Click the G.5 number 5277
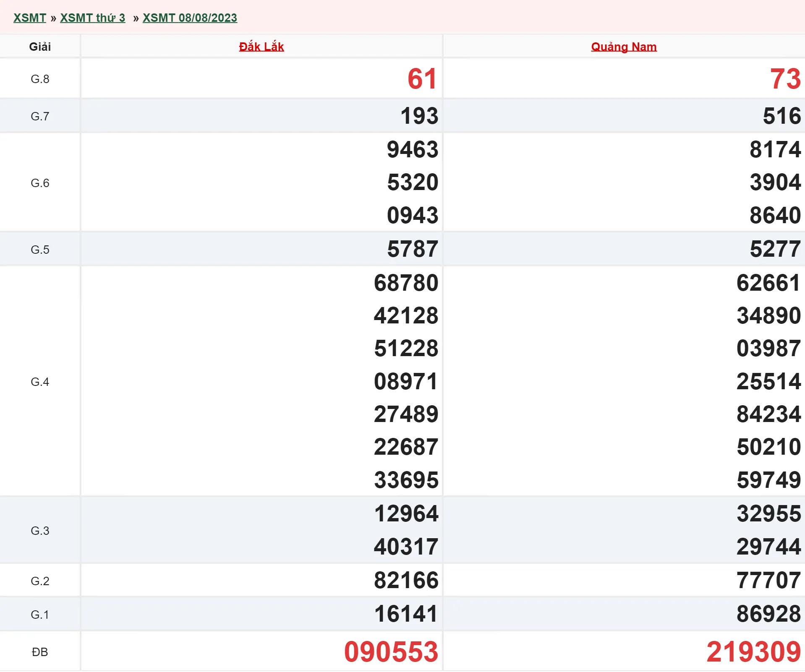This screenshot has width=805, height=672. point(775,249)
